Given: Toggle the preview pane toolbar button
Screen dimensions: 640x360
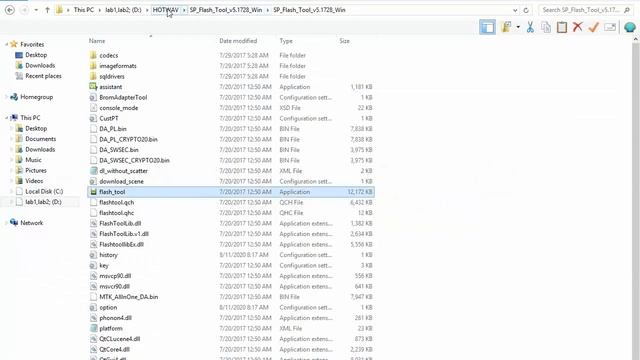Looking at the screenshot, I should pos(487,27).
